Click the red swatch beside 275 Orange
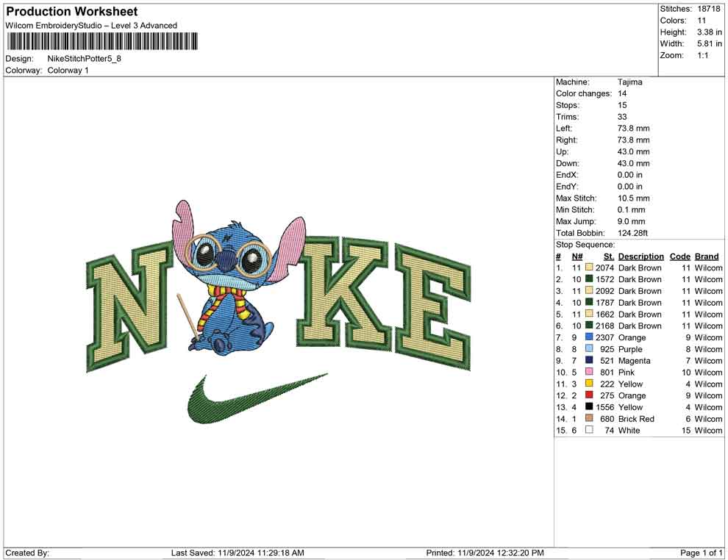This screenshot has height=560, width=728. 589,395
